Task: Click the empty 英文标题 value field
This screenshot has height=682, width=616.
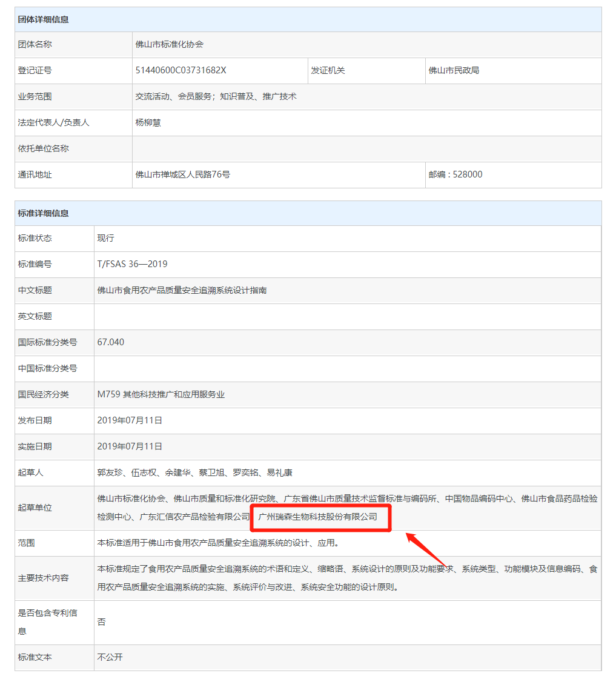Action: (347, 316)
